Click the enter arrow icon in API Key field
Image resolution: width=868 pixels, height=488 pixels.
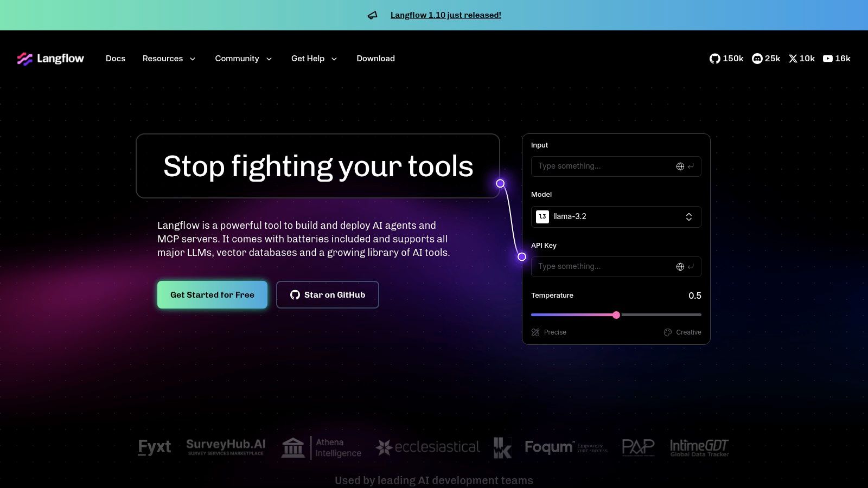pos(691,267)
